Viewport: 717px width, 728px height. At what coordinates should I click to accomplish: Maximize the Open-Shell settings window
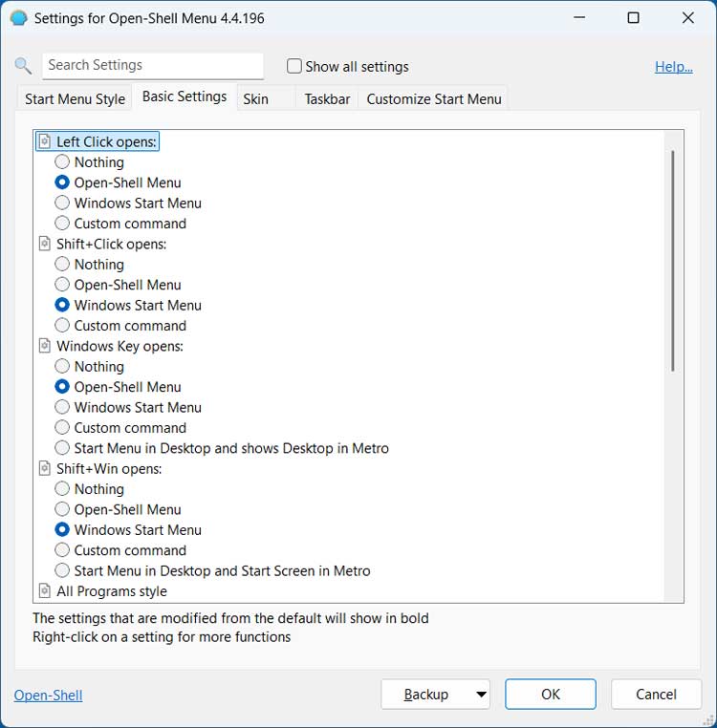(x=634, y=18)
